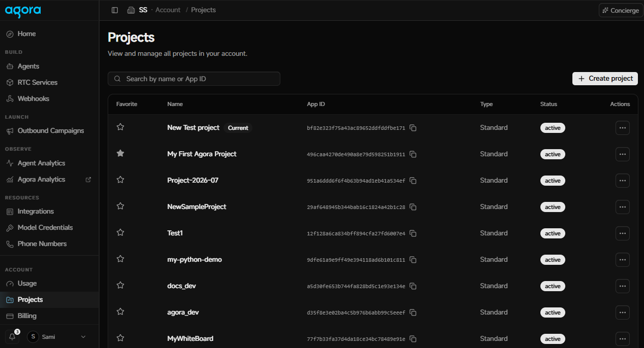Open Agent Analytics in sidebar
644x348 pixels.
(x=49, y=163)
